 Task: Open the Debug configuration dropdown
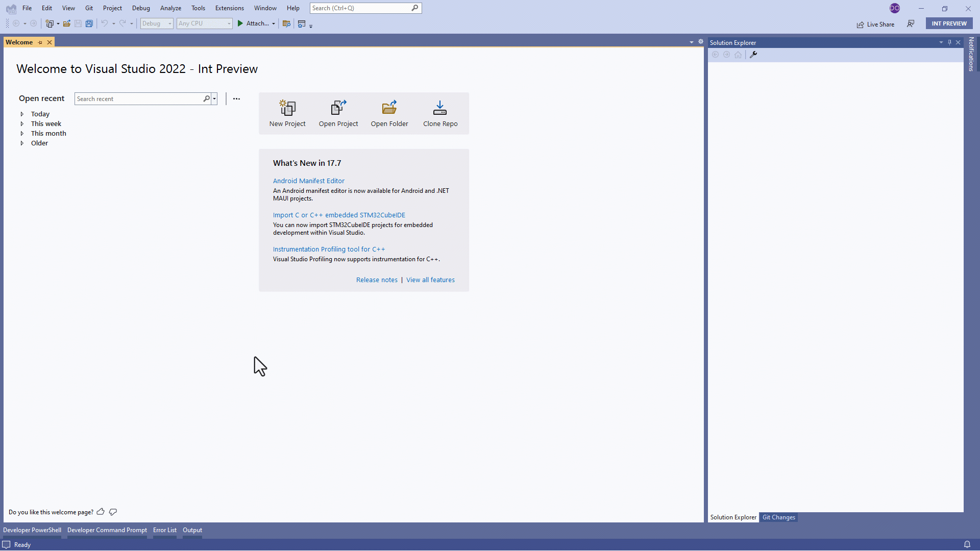tap(170, 23)
